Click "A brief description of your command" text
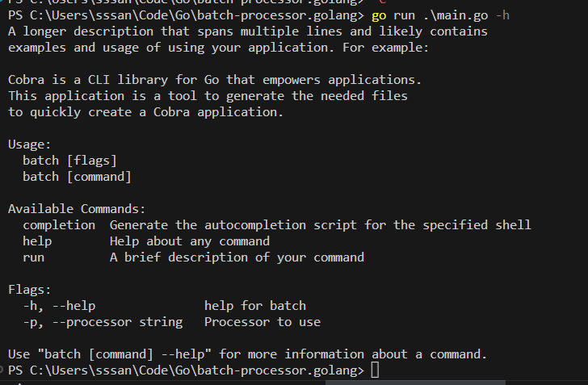Image resolution: width=588 pixels, height=385 pixels. pyautogui.click(x=237, y=257)
